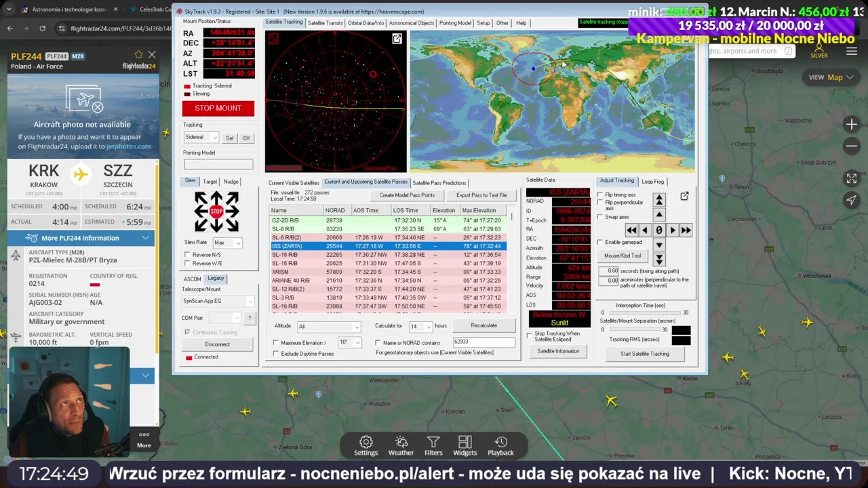Screen dimensions: 868x488
Task: Open the Telescope/Mount SynScan App EQ dropdown
Action: pyautogui.click(x=218, y=301)
